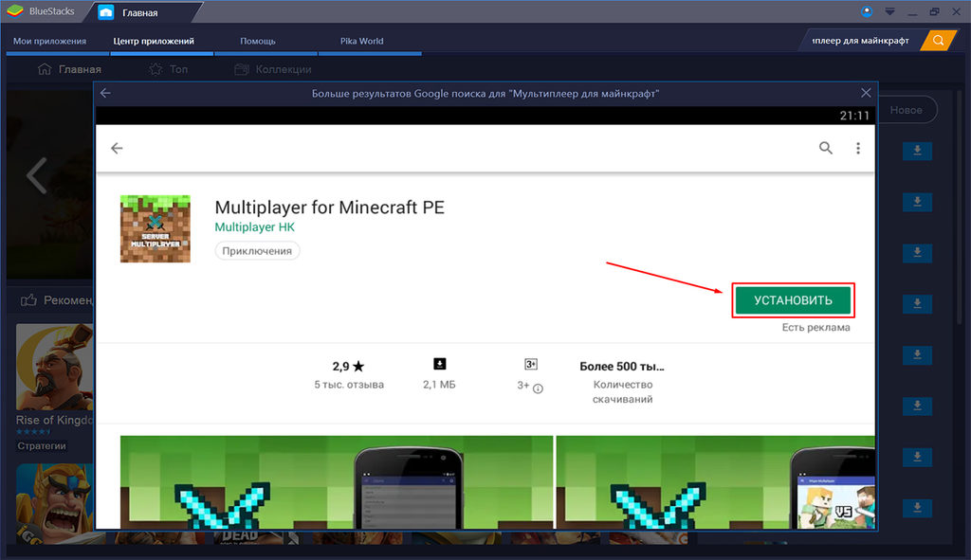Expand the title bar dropdown arrow menu

click(x=889, y=11)
